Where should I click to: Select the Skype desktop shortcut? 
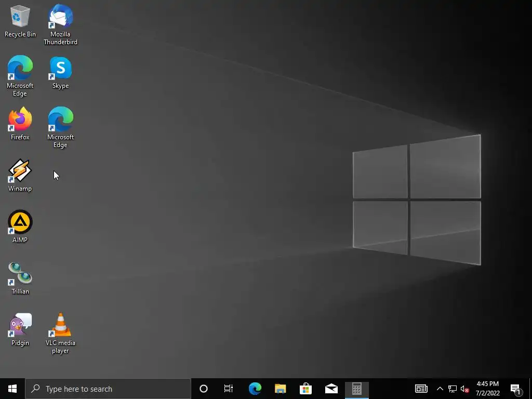(x=60, y=73)
